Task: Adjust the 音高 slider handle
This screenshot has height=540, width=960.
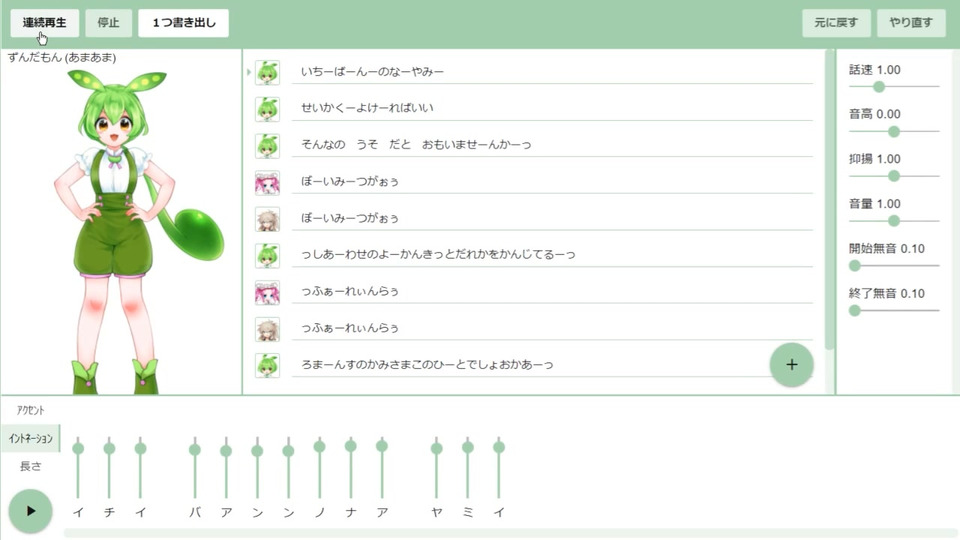Action: 894,131
